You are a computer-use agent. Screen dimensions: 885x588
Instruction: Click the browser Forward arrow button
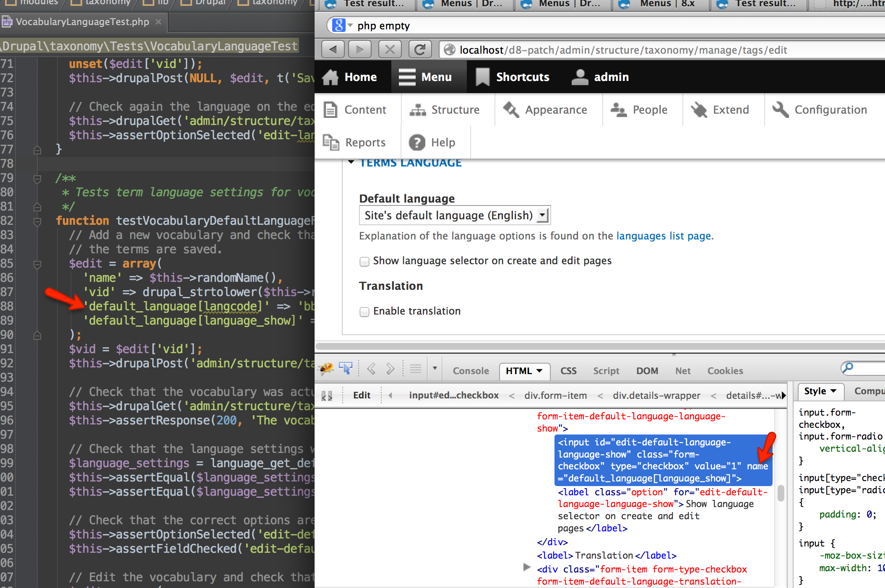pos(359,50)
